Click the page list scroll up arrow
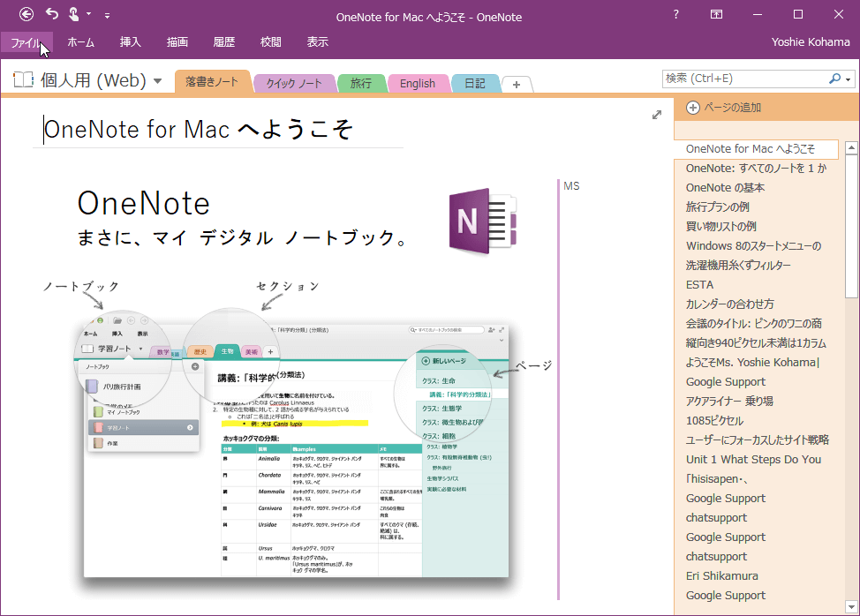The width and height of the screenshot is (860, 616). point(851,147)
